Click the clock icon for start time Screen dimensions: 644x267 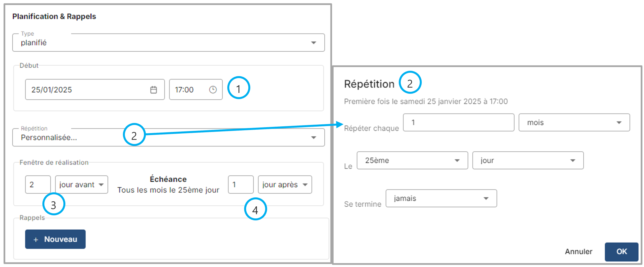pos(213,90)
